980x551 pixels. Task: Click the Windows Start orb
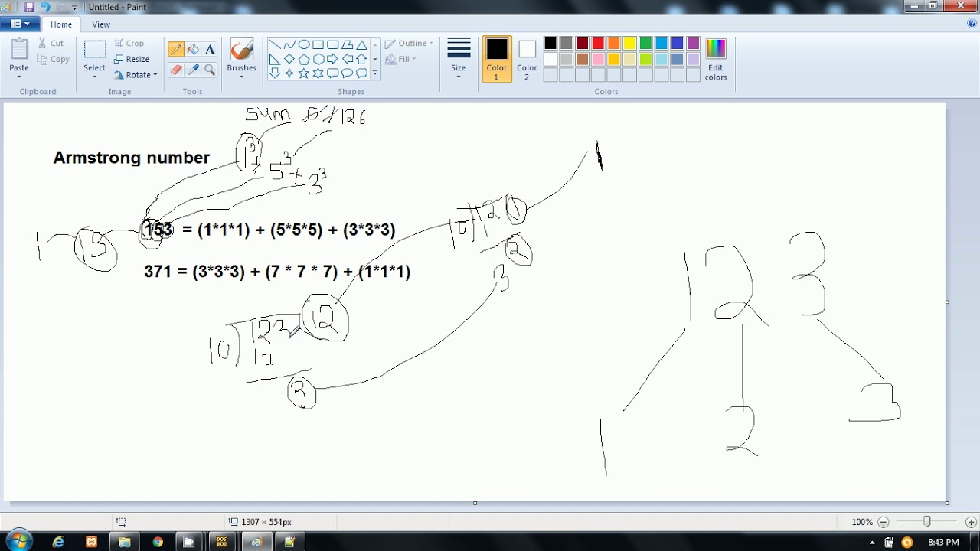point(19,541)
